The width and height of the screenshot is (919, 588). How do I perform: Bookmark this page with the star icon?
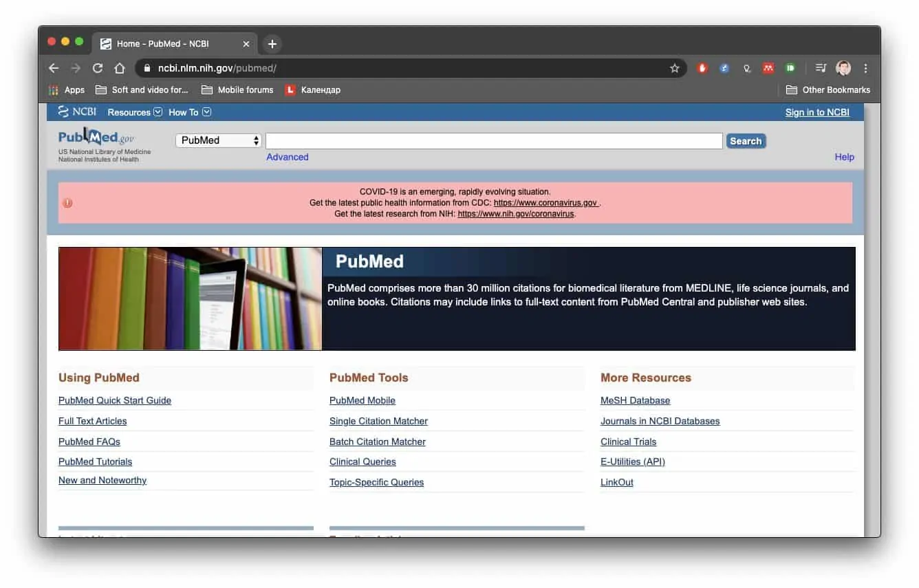(x=675, y=68)
